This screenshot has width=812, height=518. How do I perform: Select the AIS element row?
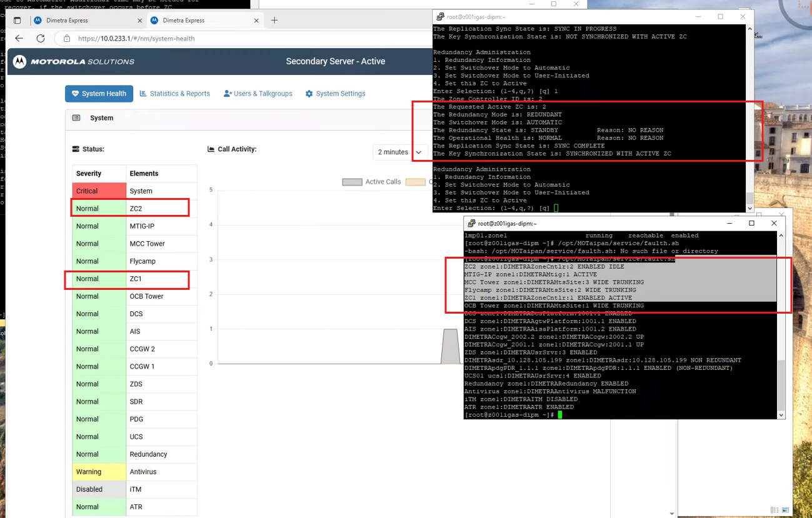[x=135, y=331]
